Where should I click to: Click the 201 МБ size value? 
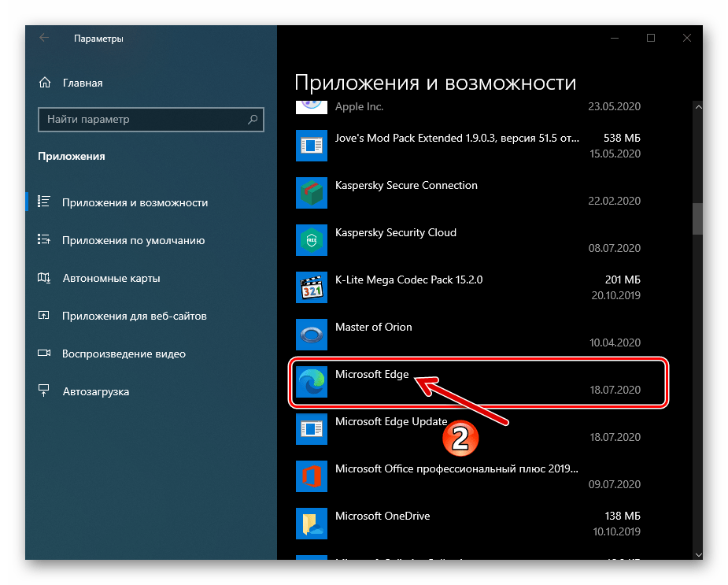coord(623,280)
